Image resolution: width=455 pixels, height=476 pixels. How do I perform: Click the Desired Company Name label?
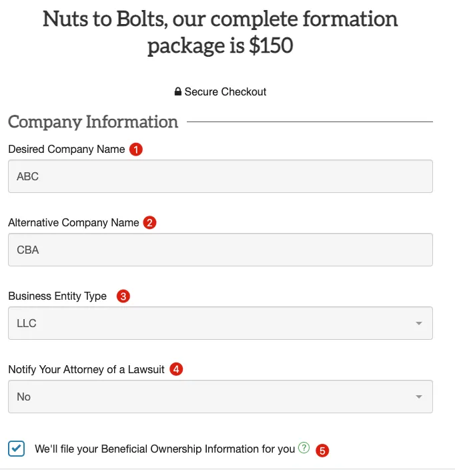point(67,150)
